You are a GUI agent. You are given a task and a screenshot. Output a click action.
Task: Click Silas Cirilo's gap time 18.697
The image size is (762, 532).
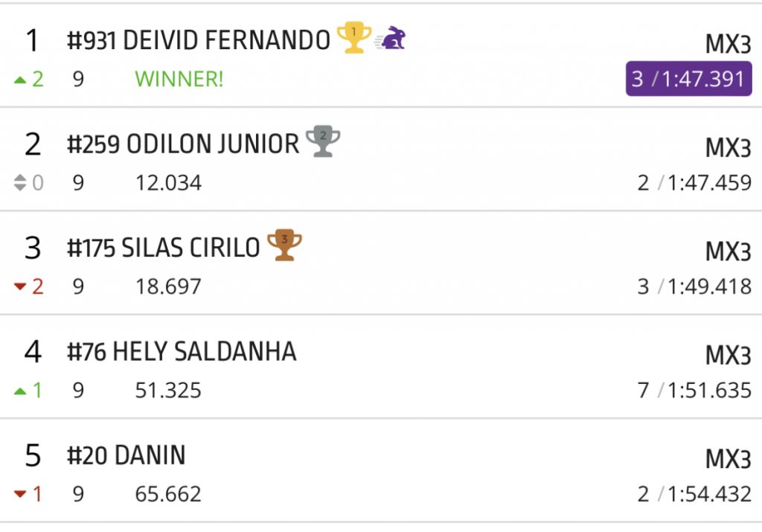point(168,286)
